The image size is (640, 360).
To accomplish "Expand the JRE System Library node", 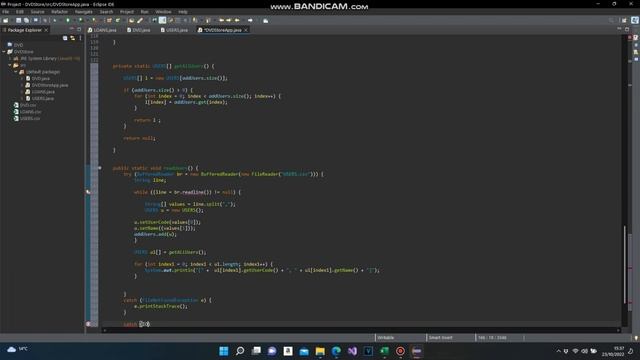I will tap(10, 59).
